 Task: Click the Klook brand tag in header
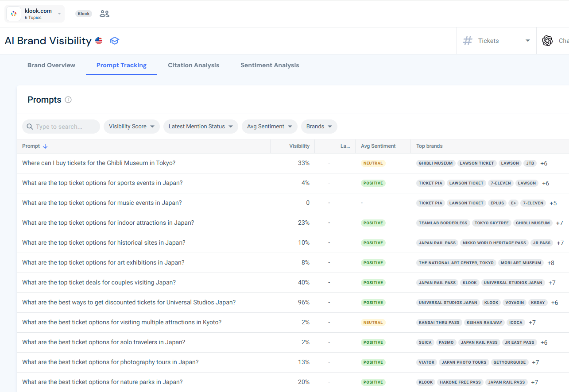tap(84, 14)
